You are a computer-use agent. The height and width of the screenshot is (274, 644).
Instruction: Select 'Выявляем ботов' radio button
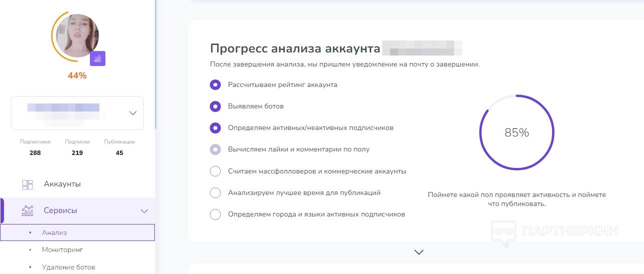(215, 106)
